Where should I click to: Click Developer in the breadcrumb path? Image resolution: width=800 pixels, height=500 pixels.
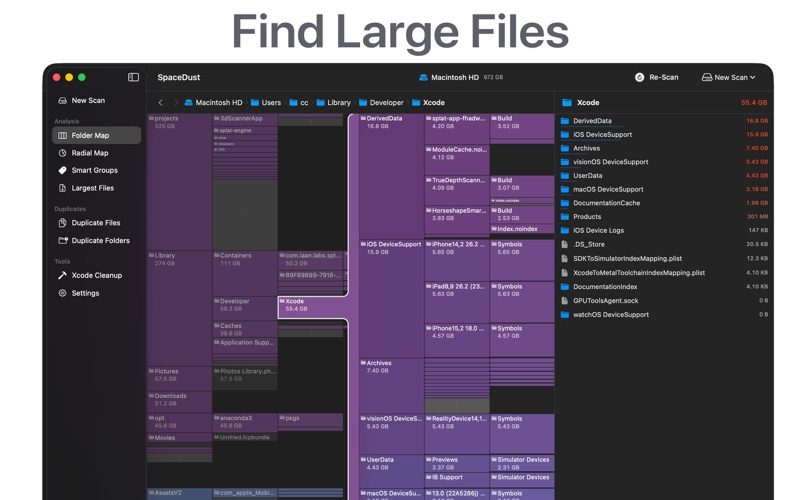click(x=381, y=103)
